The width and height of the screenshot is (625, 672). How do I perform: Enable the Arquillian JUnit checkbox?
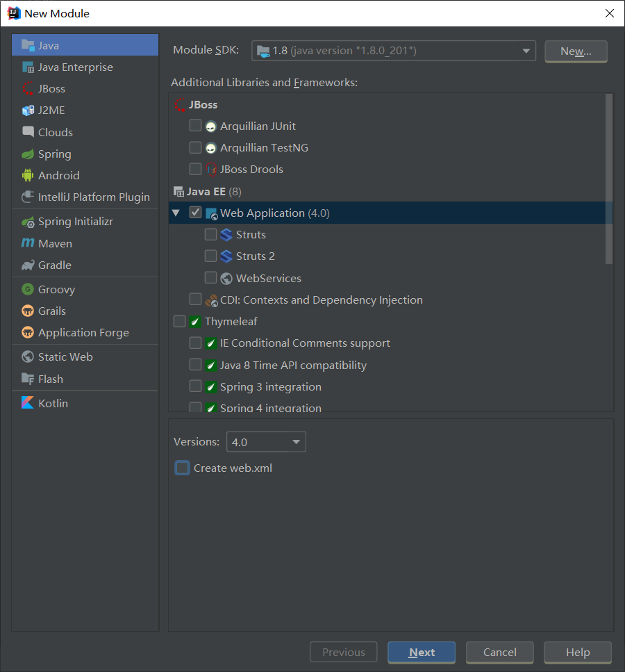(x=195, y=126)
